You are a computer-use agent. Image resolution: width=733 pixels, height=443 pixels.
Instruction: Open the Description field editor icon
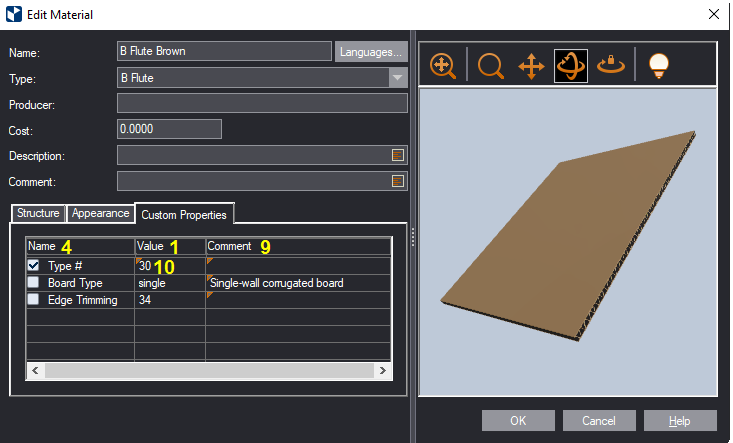coord(398,155)
